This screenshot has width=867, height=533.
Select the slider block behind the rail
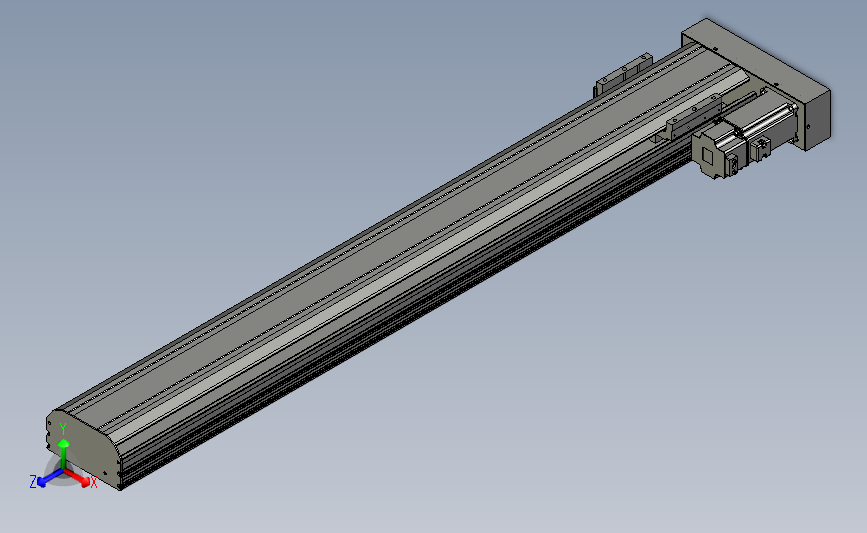(624, 76)
